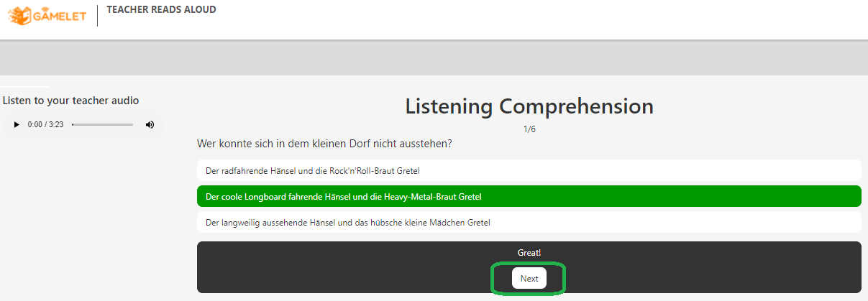Mute the audio with the speaker icon
Image resolution: width=868 pixels, height=301 pixels.
(x=150, y=124)
